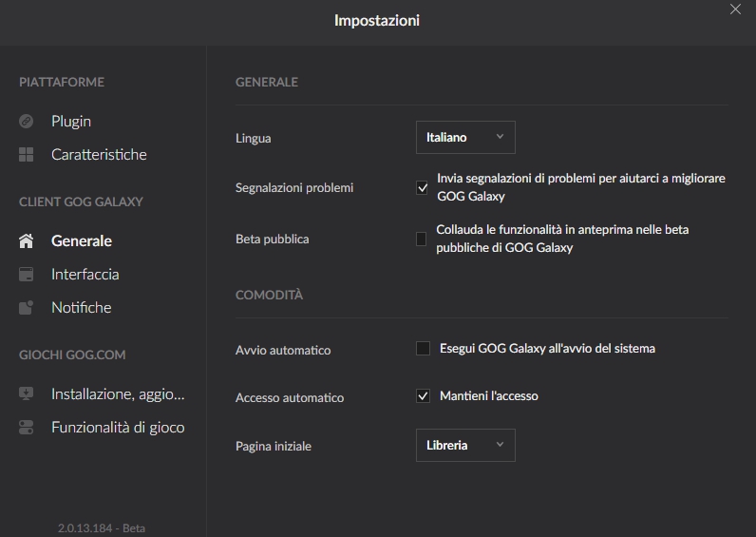Click the 'Invia segnalazioni di problemi' label text

point(581,187)
